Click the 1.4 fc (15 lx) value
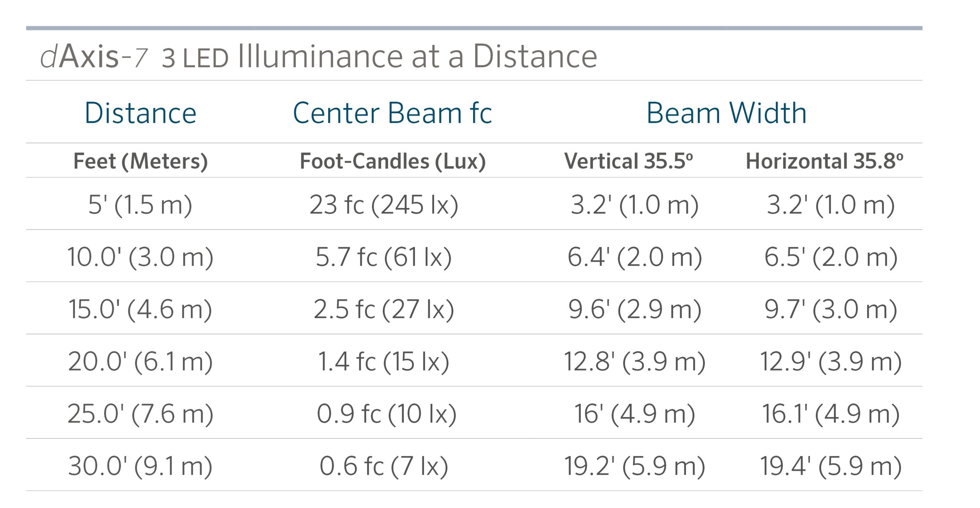This screenshot has height=508, width=980. 384,361
